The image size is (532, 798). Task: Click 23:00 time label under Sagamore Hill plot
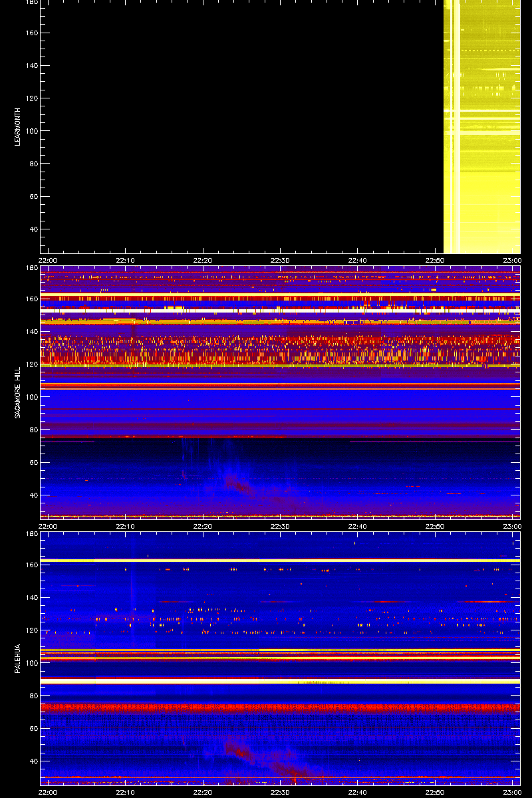tap(512, 526)
